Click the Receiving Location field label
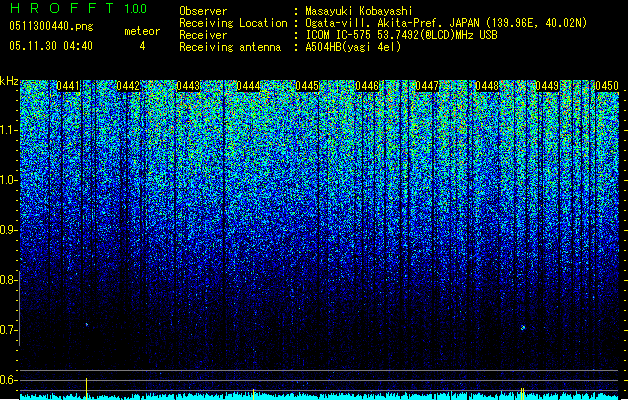Screen dimensions: 629x400 233,23
